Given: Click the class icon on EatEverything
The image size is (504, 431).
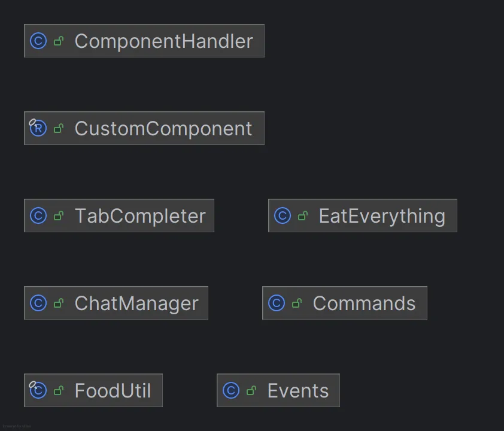Looking at the screenshot, I should pyautogui.click(x=281, y=215).
